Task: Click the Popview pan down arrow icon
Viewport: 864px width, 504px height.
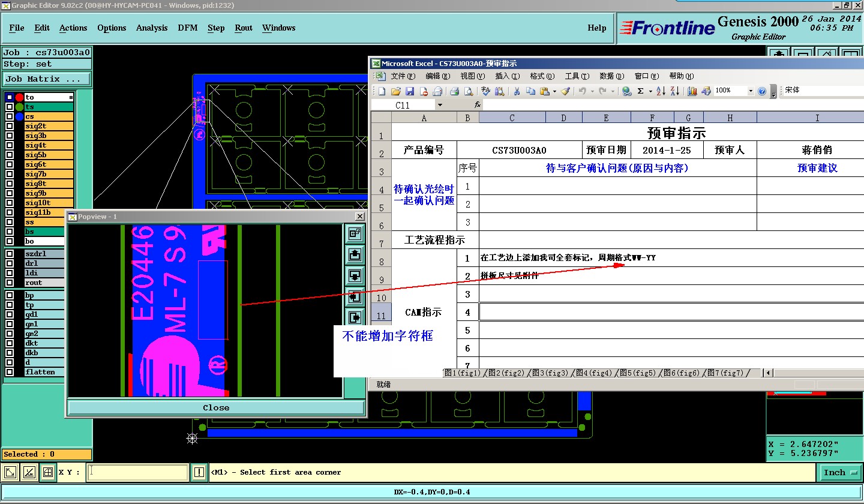Action: pos(354,275)
